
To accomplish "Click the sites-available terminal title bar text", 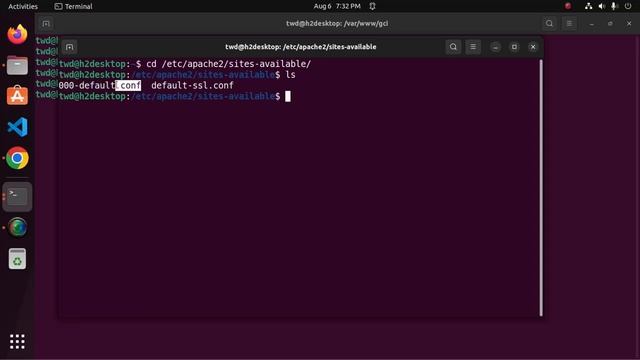I will pyautogui.click(x=300, y=47).
